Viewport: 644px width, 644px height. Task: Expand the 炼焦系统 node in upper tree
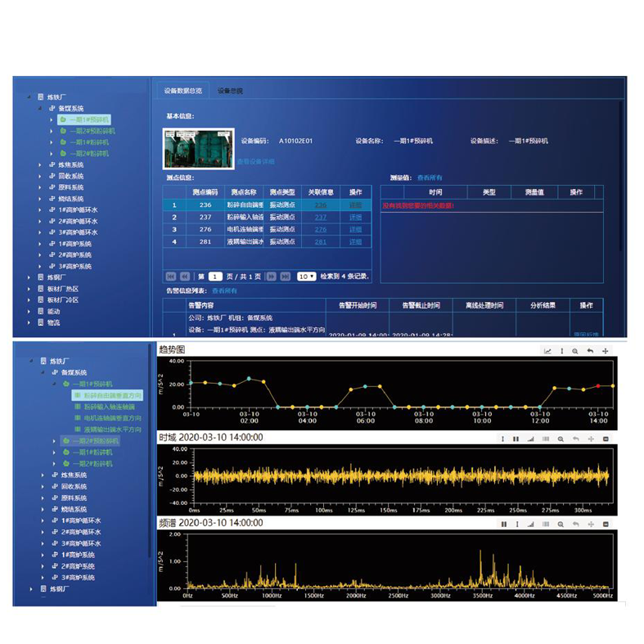(x=39, y=164)
